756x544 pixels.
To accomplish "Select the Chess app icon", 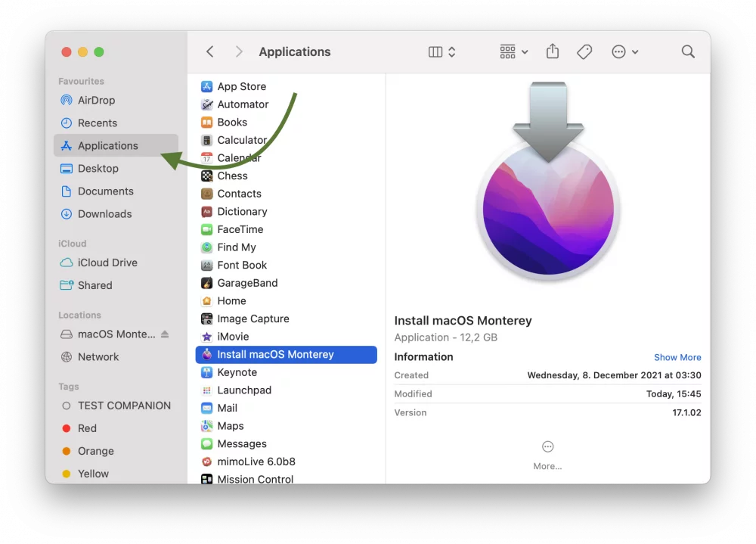I will (207, 176).
